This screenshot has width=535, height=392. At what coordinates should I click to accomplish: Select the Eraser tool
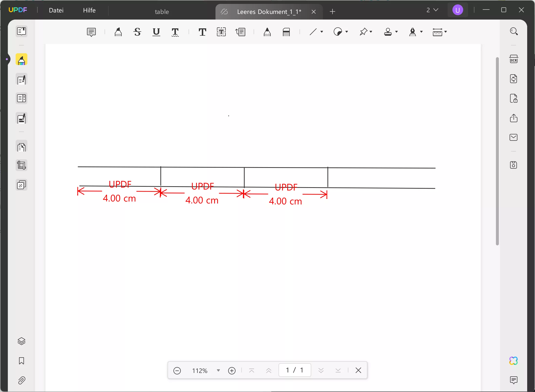point(286,32)
